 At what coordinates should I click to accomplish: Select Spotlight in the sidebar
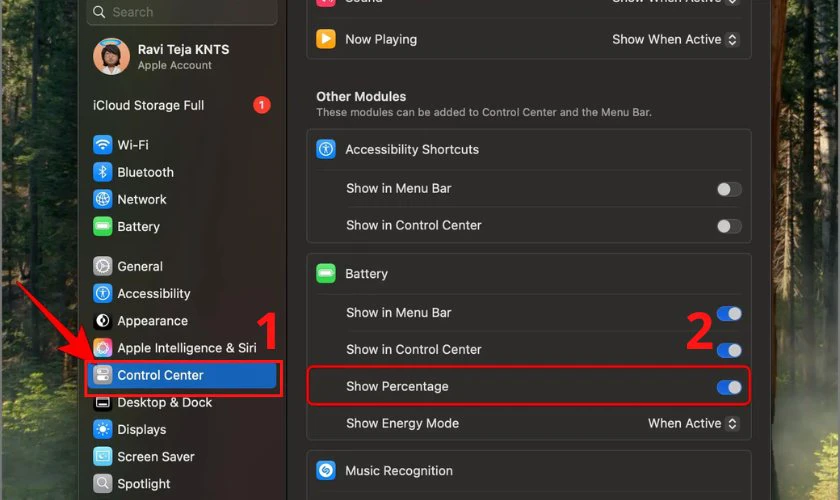coord(182,484)
